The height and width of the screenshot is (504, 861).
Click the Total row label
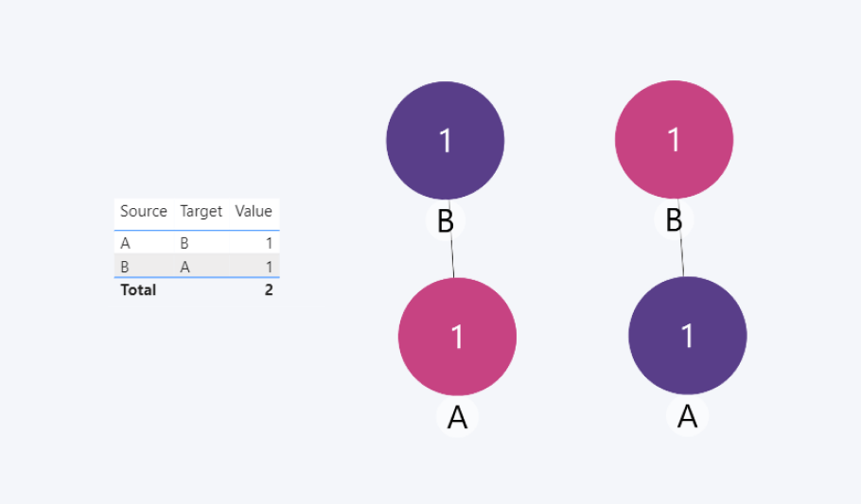138,290
